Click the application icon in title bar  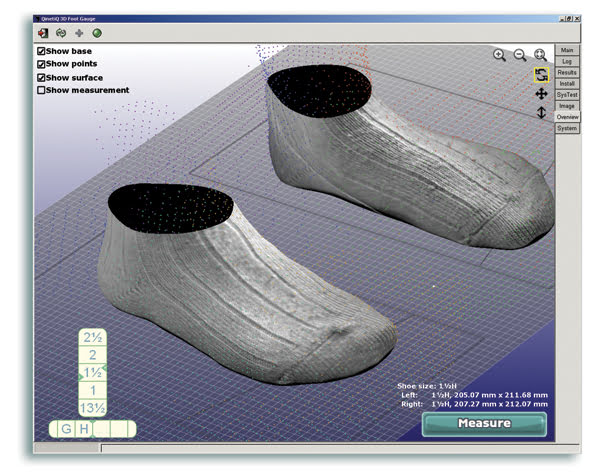click(38, 19)
